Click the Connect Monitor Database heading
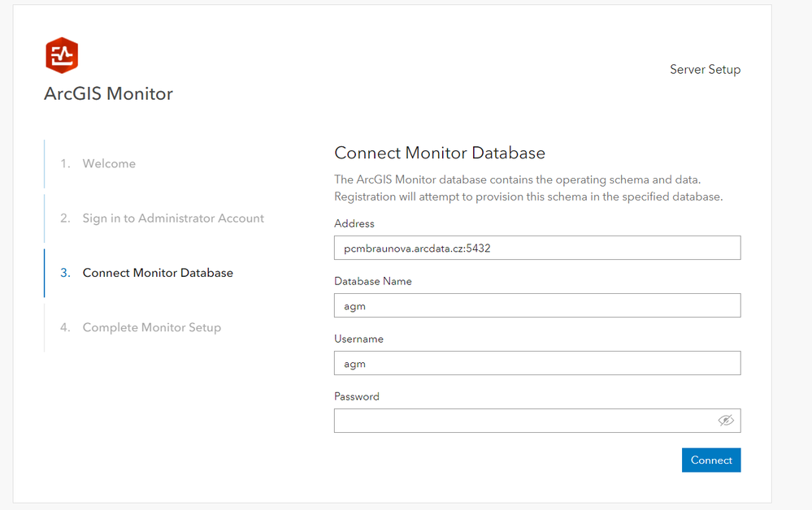The width and height of the screenshot is (812, 510). (x=440, y=153)
